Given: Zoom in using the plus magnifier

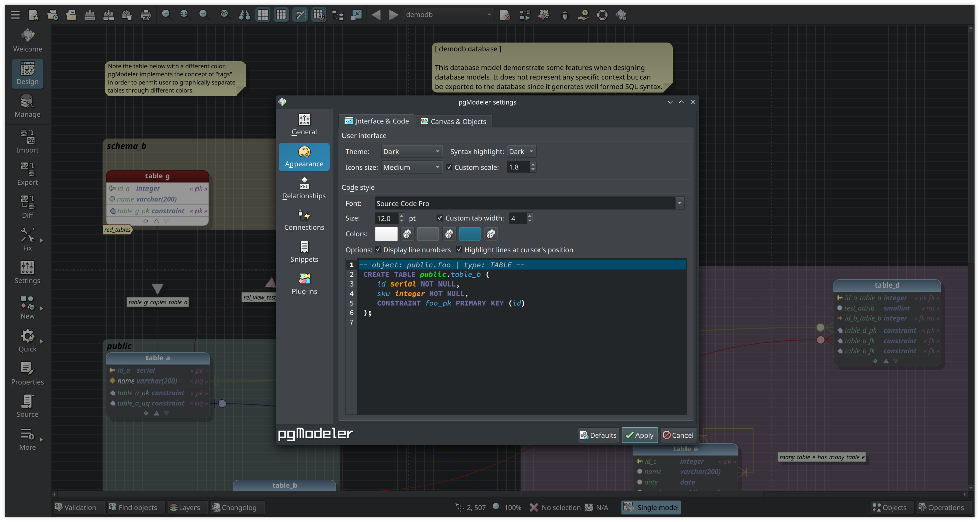Looking at the screenshot, I should 204,15.
